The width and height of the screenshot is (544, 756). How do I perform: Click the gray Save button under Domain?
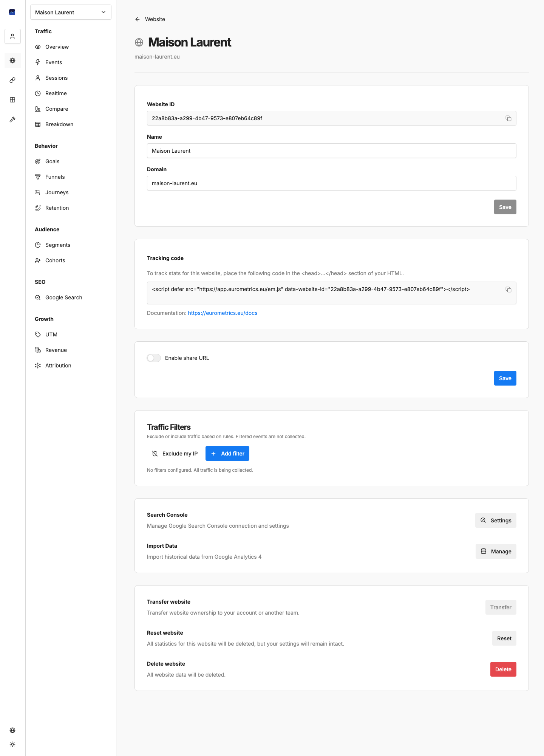click(x=505, y=207)
